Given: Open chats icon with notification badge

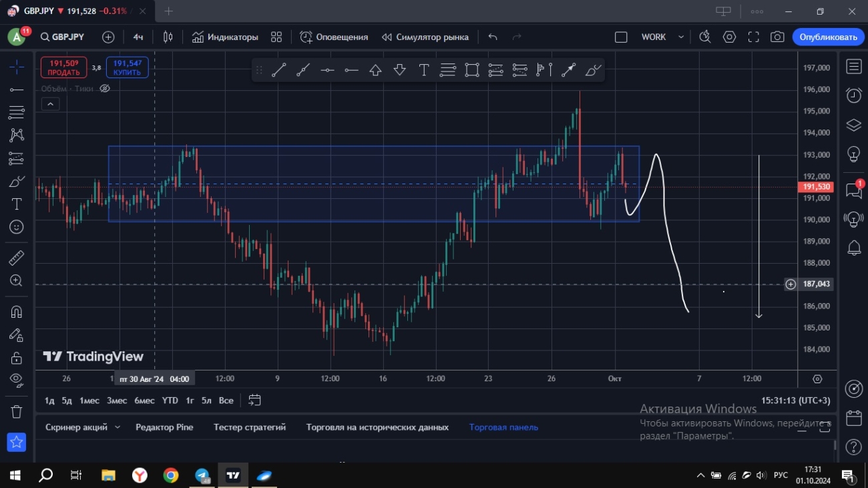Looking at the screenshot, I should pos(853,190).
